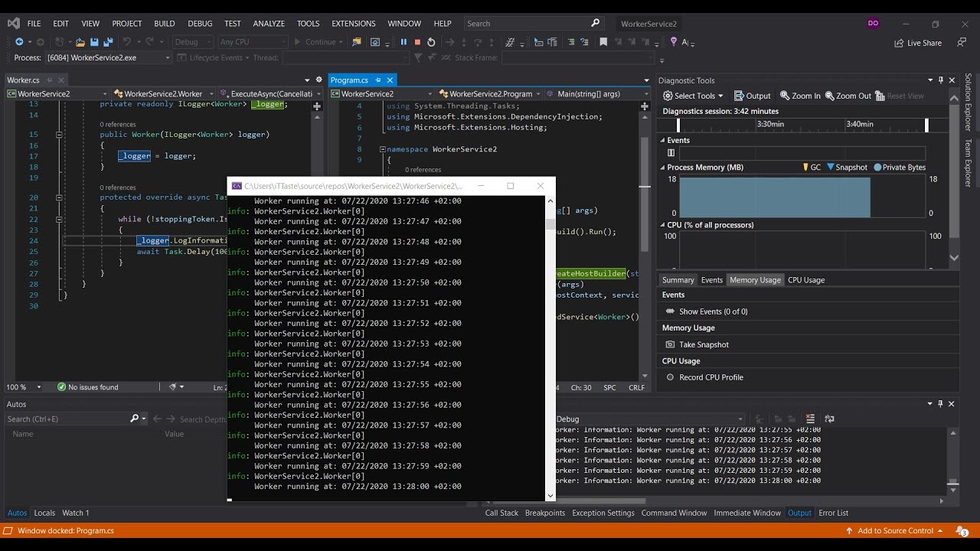
Task: Switch to the Locals tab
Action: (44, 513)
